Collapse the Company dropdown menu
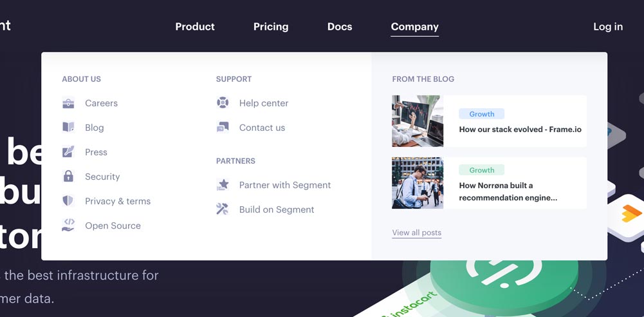The width and height of the screenshot is (644, 317). [x=415, y=26]
